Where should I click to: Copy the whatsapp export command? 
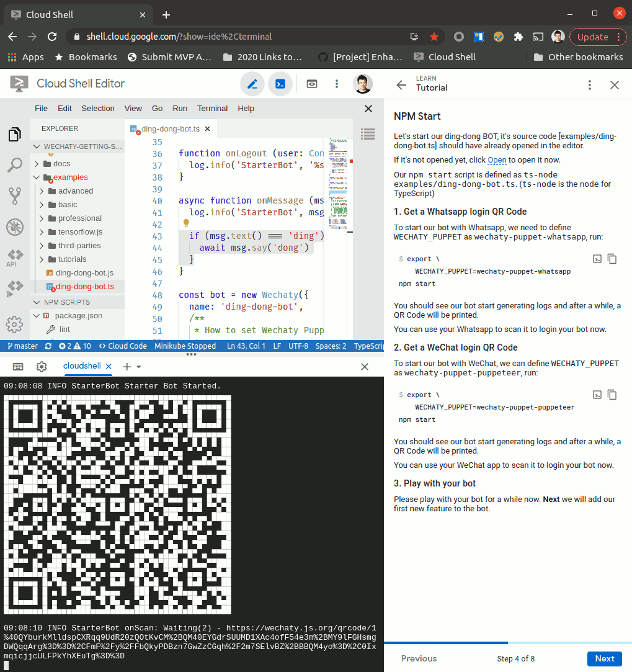[x=612, y=259]
